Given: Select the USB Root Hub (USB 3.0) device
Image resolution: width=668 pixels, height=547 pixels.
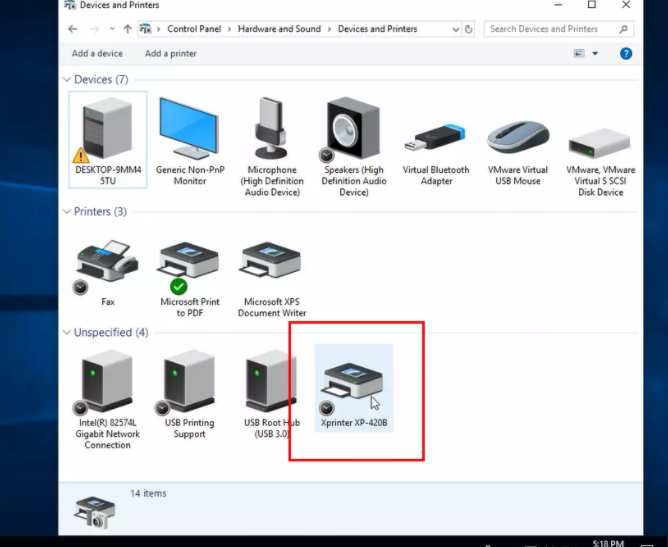Looking at the screenshot, I should point(272,394).
